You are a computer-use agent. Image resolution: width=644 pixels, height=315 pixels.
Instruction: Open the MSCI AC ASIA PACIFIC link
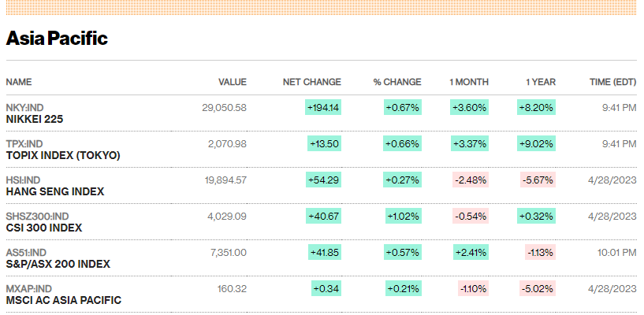click(64, 300)
